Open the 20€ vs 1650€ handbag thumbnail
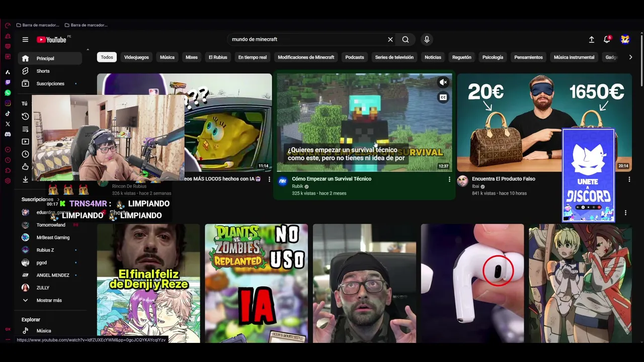The image size is (644, 362). [544, 123]
